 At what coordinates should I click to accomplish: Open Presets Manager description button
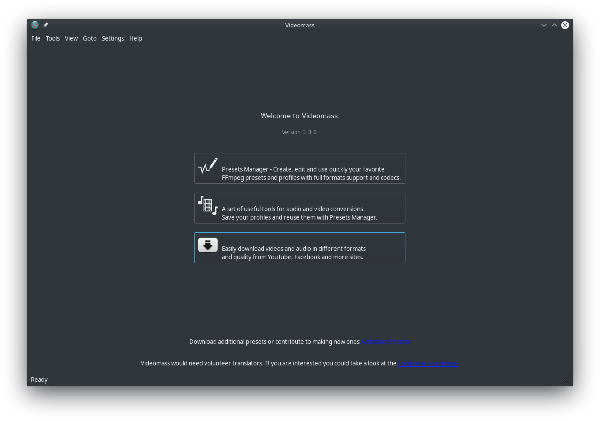point(300,168)
